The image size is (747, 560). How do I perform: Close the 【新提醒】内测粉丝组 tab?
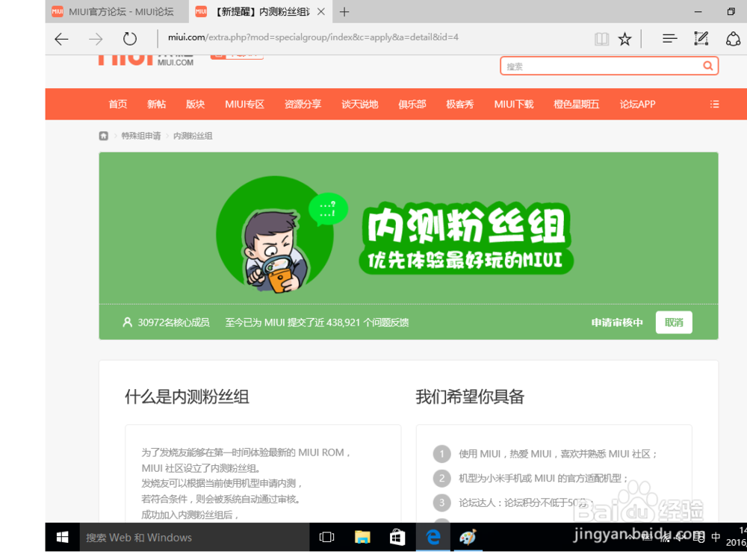click(x=321, y=12)
